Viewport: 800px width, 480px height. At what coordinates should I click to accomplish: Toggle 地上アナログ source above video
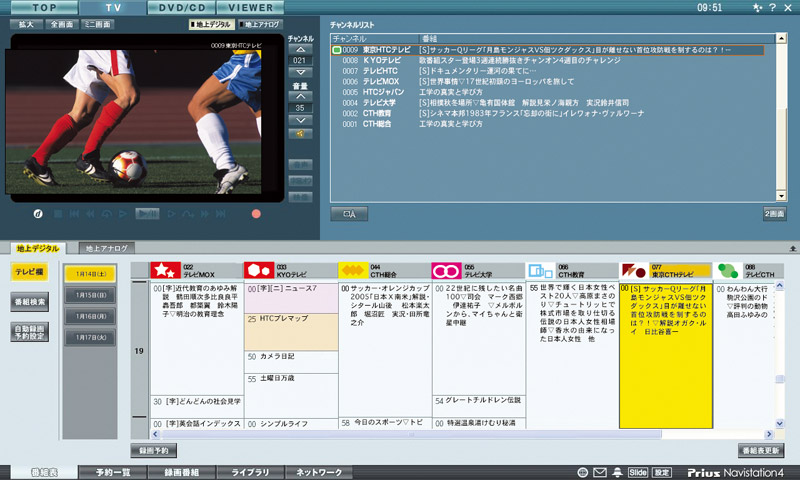[260, 24]
